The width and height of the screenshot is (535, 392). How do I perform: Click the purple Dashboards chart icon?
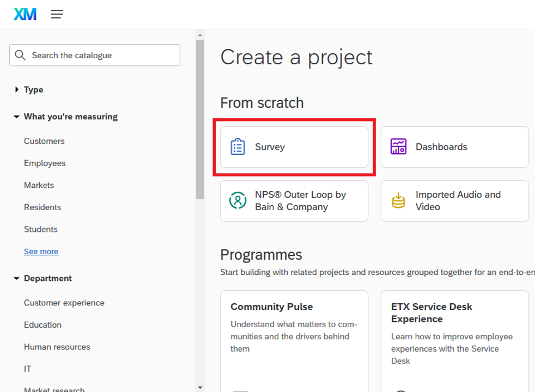(398, 147)
